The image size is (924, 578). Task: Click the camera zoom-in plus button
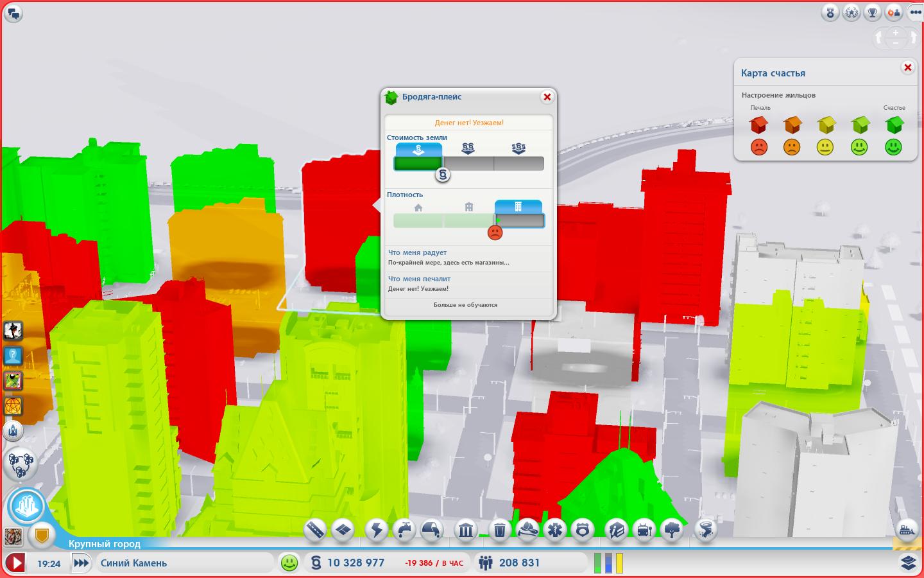(x=896, y=32)
